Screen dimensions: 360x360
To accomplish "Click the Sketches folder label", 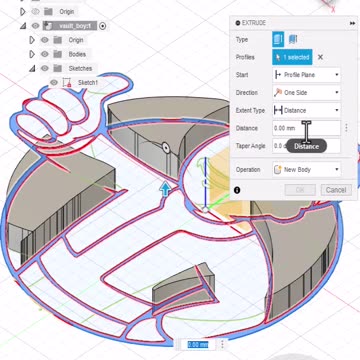I will coord(80,68).
